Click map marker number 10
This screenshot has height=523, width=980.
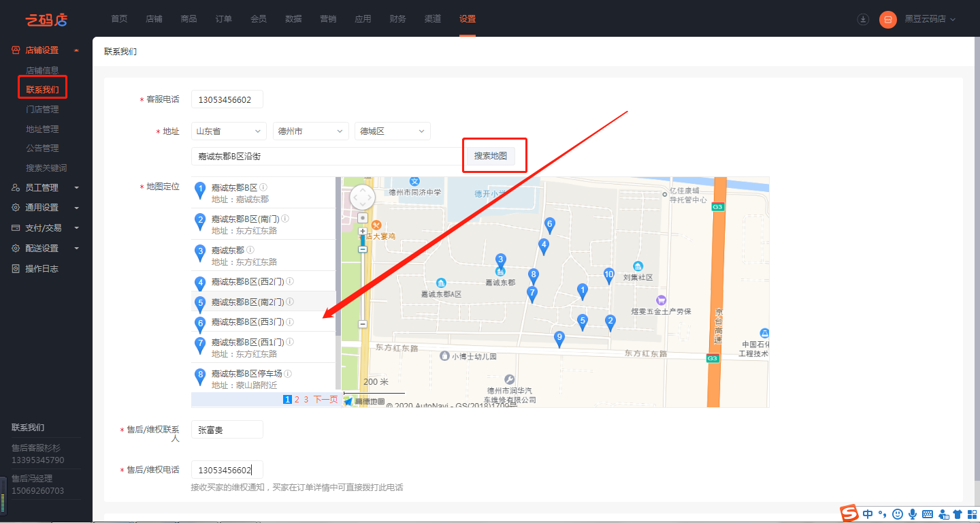(x=609, y=274)
